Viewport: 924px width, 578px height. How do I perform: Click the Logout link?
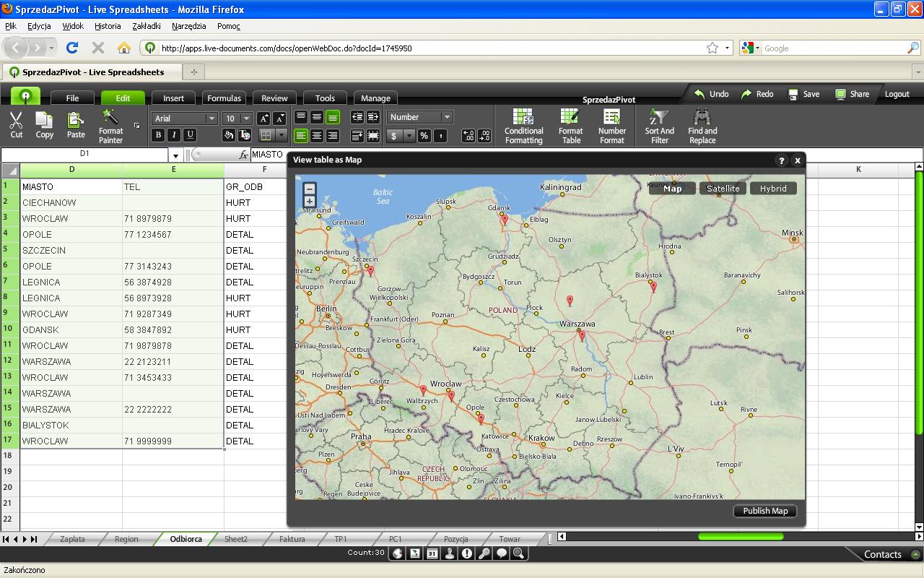[x=897, y=94]
